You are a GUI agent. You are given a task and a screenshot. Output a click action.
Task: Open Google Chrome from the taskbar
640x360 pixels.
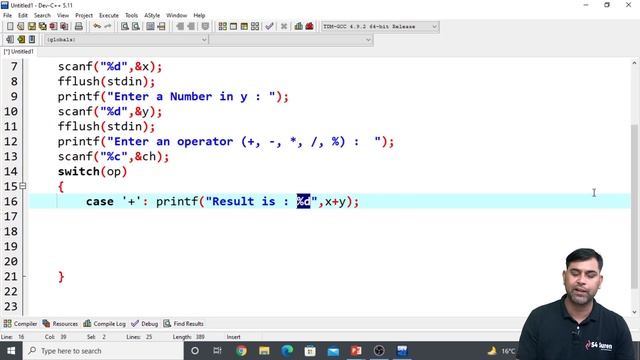pyautogui.click(x=241, y=351)
